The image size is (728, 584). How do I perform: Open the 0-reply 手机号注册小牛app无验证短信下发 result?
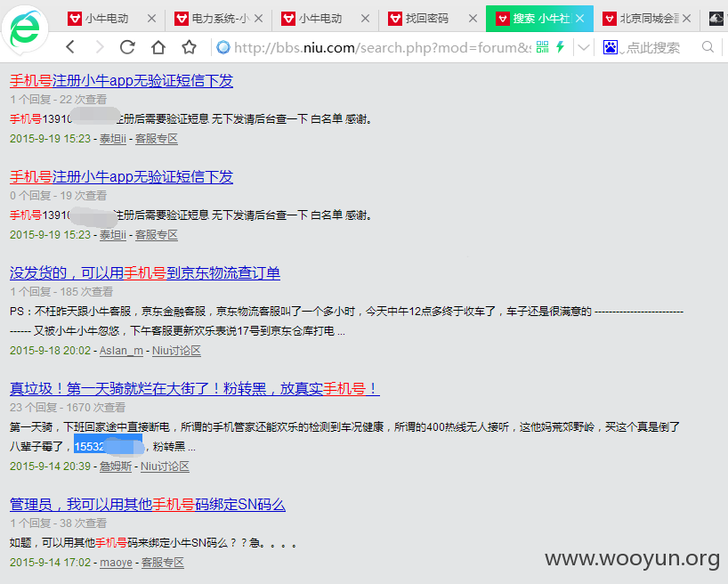[x=121, y=177]
